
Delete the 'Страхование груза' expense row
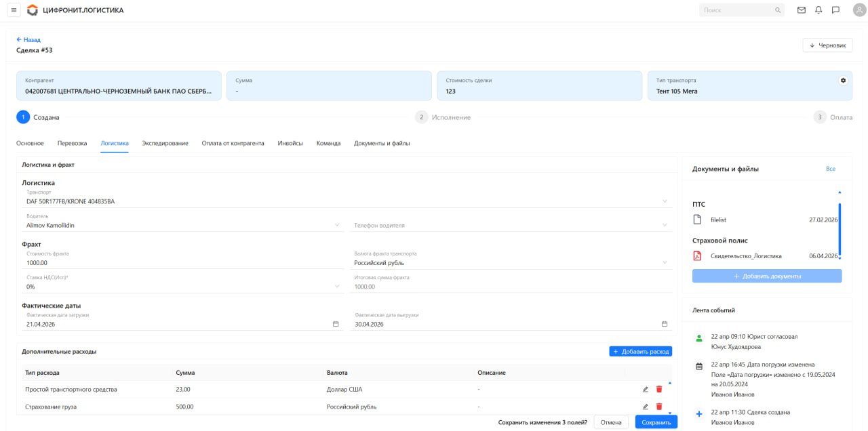pos(658,407)
